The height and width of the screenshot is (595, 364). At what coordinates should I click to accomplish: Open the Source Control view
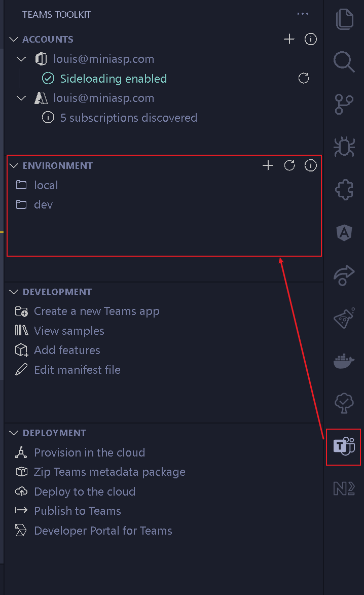click(344, 104)
